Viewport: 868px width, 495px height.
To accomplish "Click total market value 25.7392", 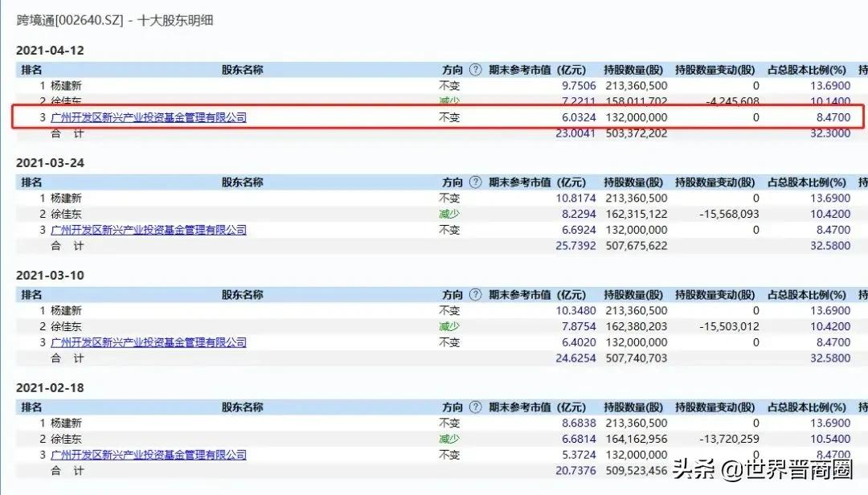I will (x=575, y=246).
